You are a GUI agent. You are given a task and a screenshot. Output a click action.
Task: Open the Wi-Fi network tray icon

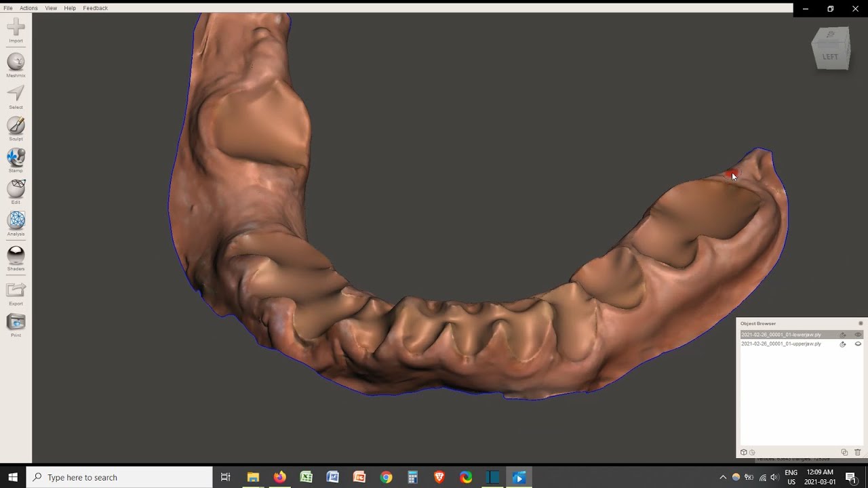(762, 477)
